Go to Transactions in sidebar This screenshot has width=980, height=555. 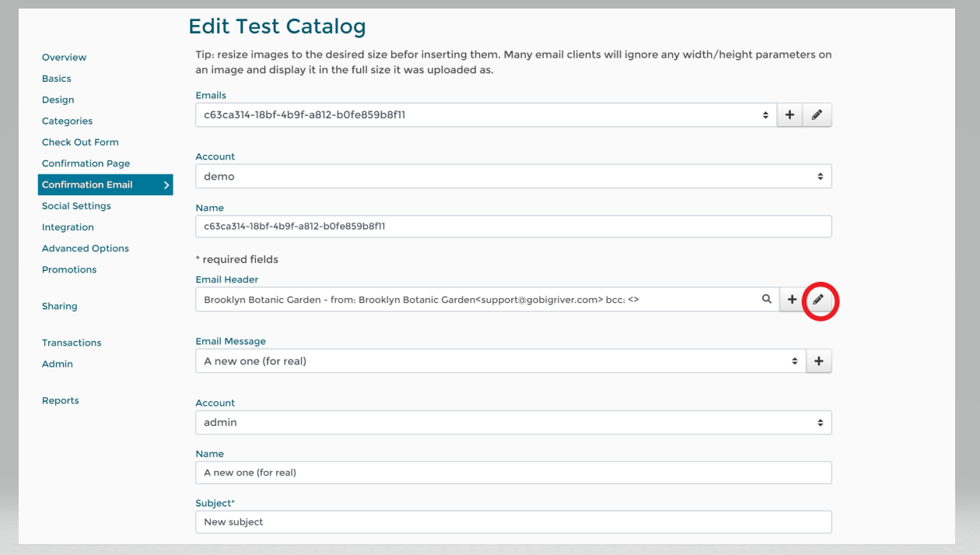[x=72, y=342]
